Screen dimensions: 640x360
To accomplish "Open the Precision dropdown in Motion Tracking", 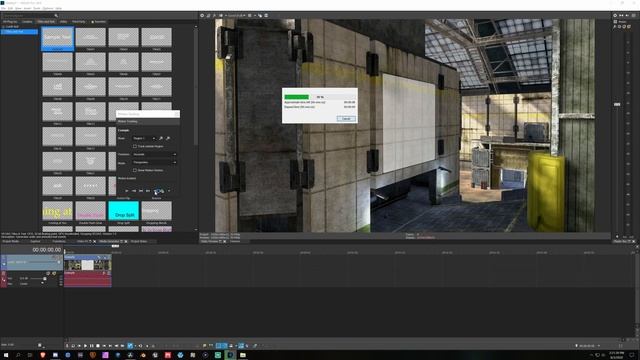I will tap(154, 154).
